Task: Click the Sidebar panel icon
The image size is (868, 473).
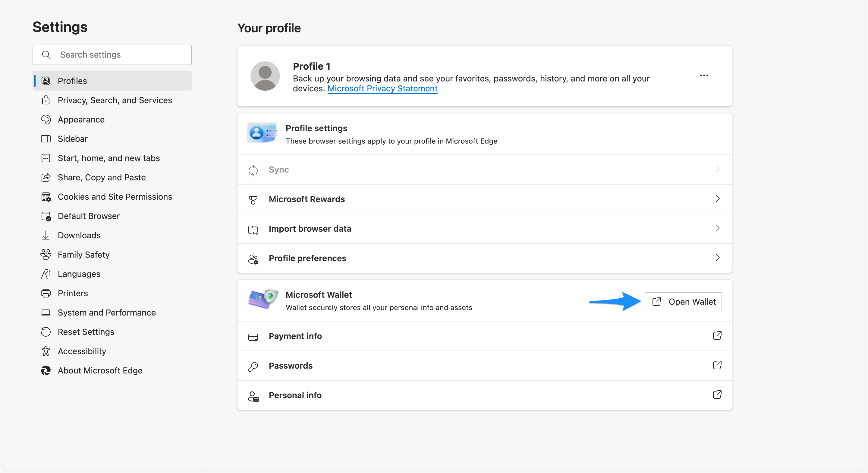Action: (46, 139)
